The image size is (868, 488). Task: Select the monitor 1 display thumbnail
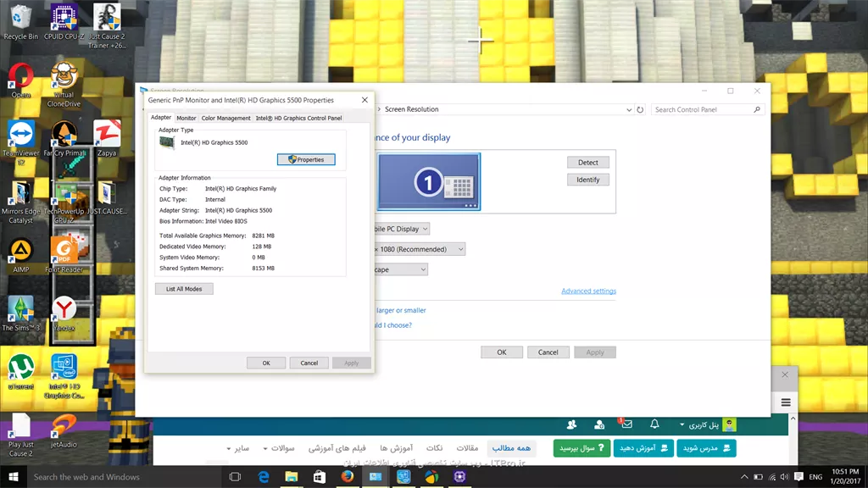click(x=429, y=181)
